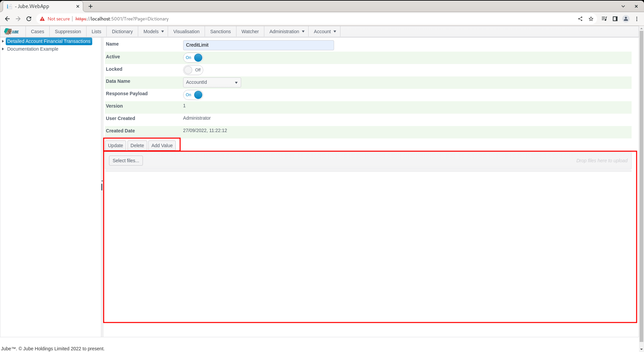
Task: Click the Select files... button
Action: (x=126, y=161)
